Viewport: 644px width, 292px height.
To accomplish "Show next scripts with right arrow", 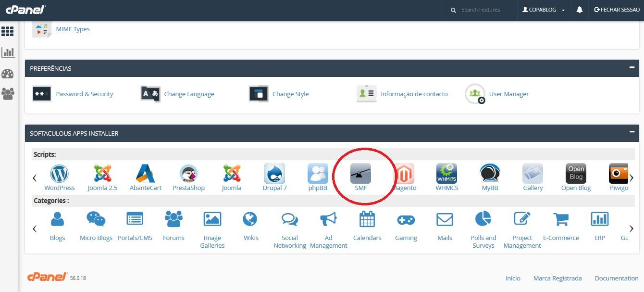I will click(x=632, y=178).
